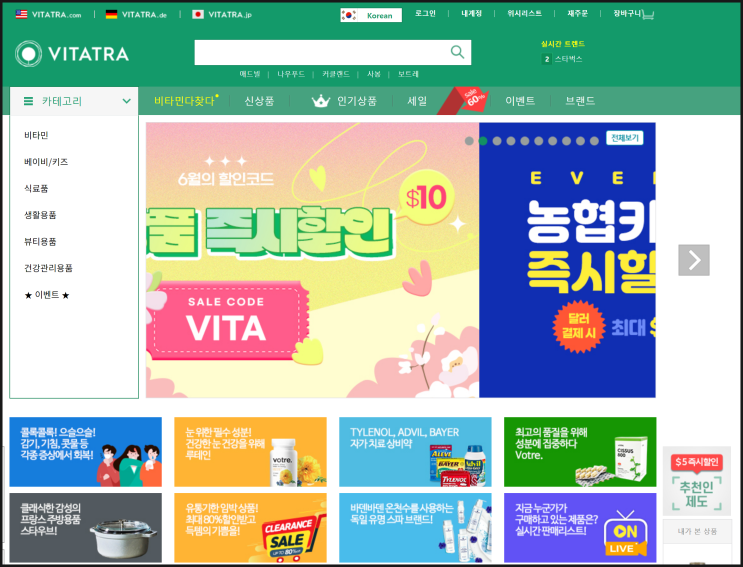Click the VITATRA logo

(x=72, y=54)
